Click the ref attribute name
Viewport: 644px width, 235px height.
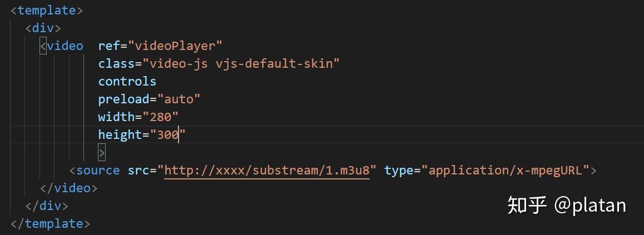[x=108, y=46]
